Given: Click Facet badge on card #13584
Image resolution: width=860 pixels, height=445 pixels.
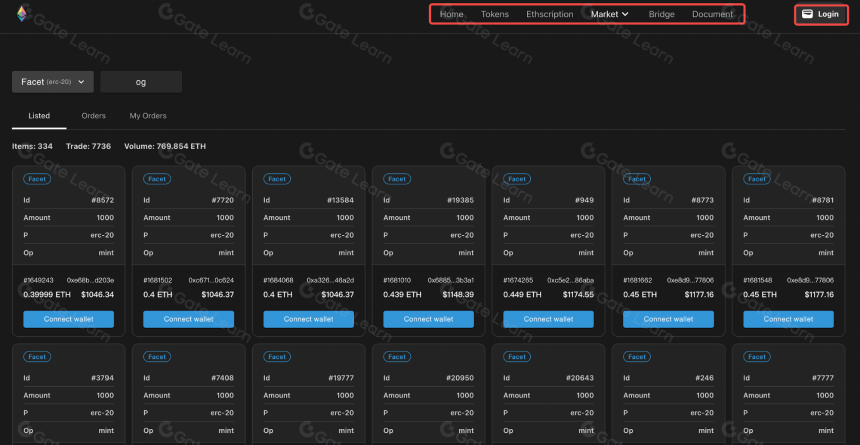Looking at the screenshot, I should pos(277,179).
